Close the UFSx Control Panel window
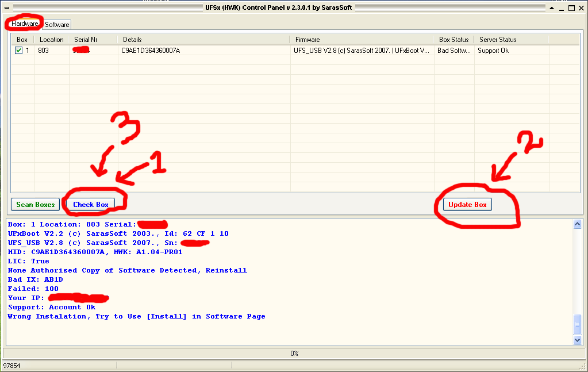 click(x=581, y=8)
